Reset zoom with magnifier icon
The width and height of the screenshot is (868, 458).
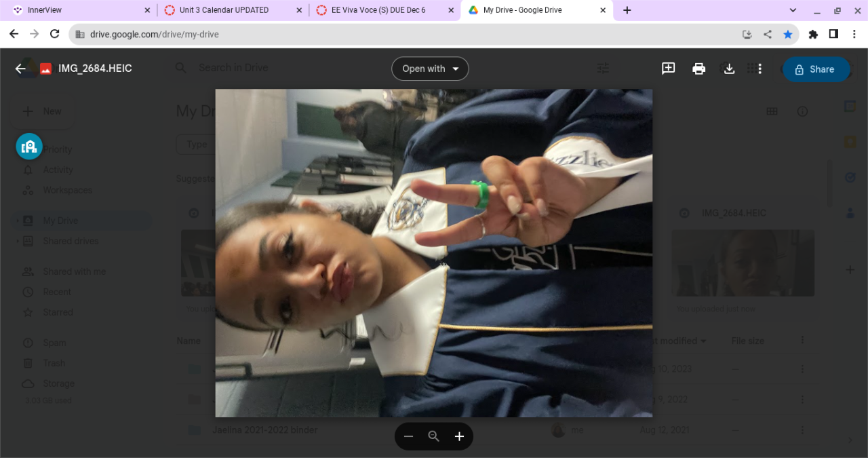pyautogui.click(x=434, y=436)
